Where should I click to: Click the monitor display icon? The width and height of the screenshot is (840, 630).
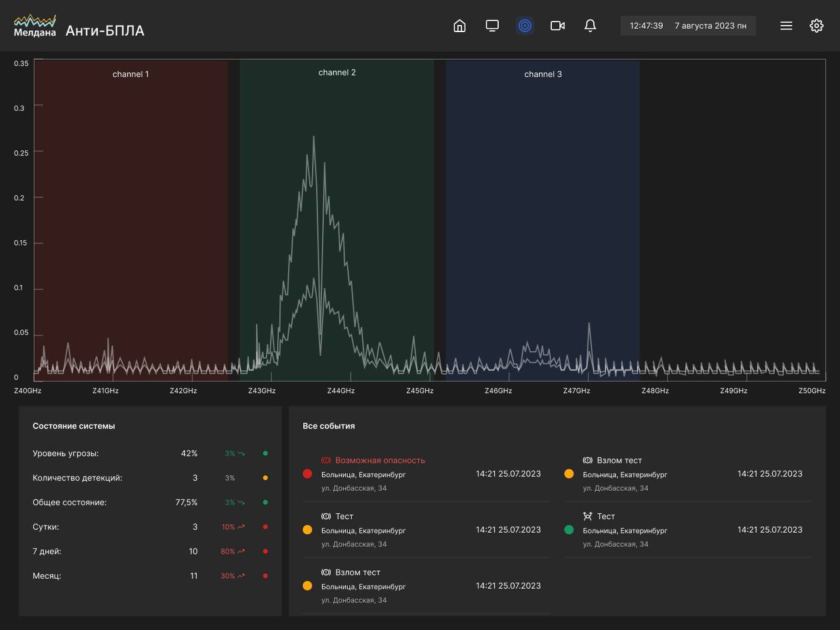coord(492,26)
